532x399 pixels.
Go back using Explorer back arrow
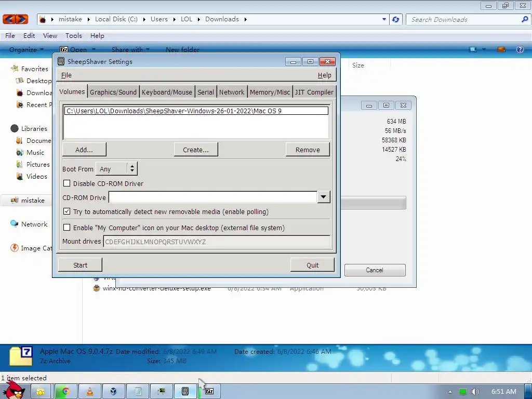tap(9, 19)
